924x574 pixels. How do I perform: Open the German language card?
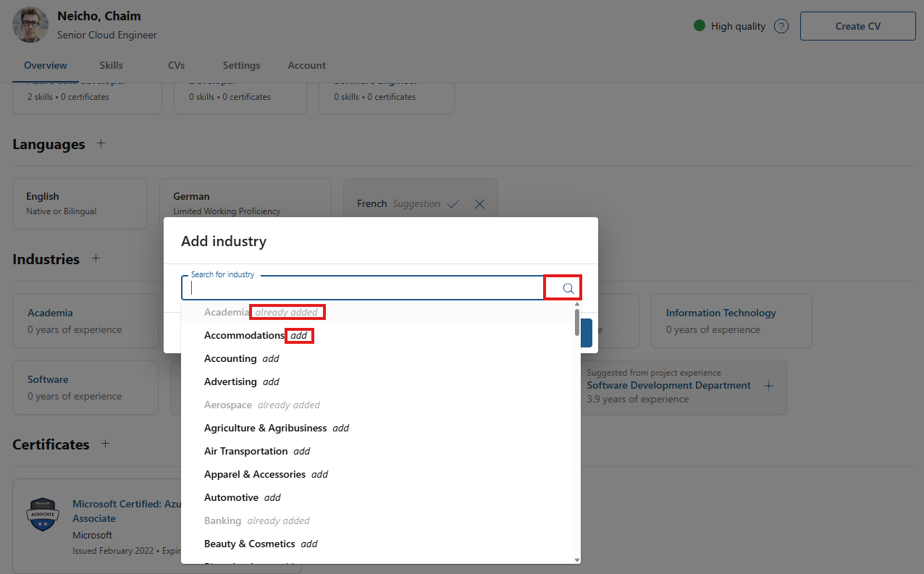point(245,204)
